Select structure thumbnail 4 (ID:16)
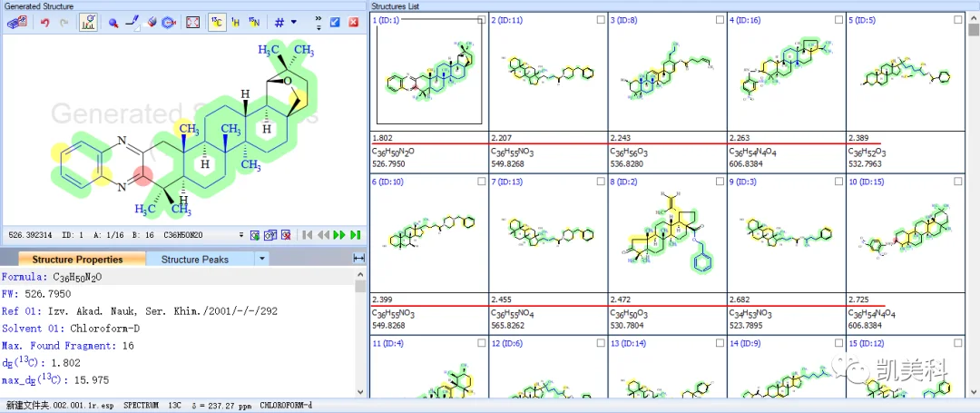Image resolution: width=980 pixels, height=413 pixels. 786,72
